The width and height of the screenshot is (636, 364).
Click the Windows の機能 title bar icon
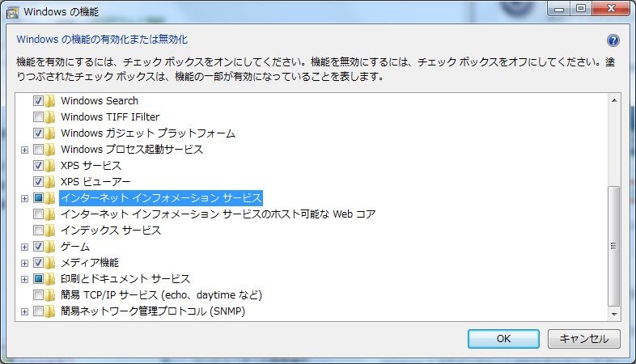(x=13, y=12)
